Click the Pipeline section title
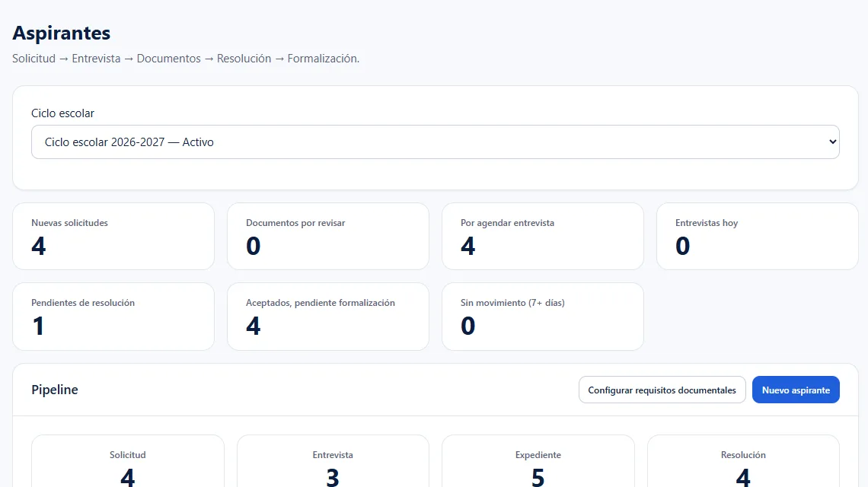This screenshot has height=487, width=868. click(x=55, y=390)
